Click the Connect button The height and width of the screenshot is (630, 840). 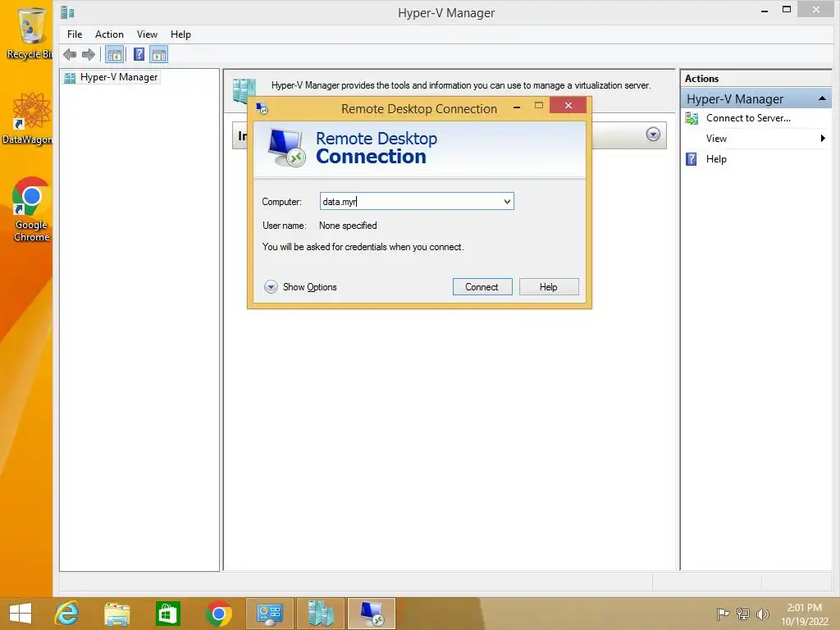pos(482,286)
